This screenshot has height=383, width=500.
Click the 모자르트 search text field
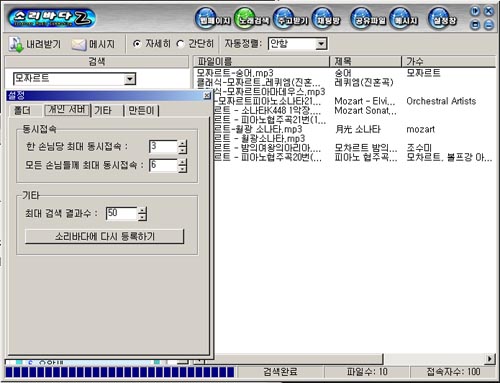(69, 79)
